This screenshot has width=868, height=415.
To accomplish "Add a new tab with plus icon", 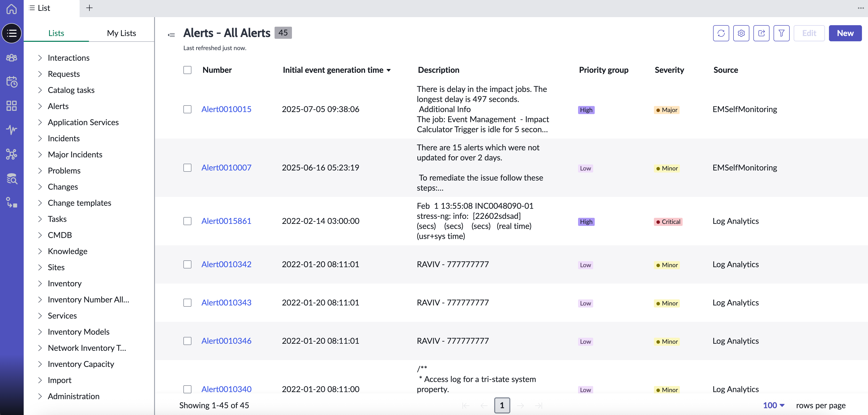I will [x=89, y=8].
